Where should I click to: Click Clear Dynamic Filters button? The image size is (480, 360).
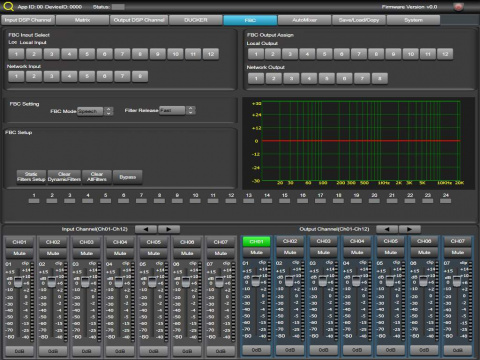point(64,177)
